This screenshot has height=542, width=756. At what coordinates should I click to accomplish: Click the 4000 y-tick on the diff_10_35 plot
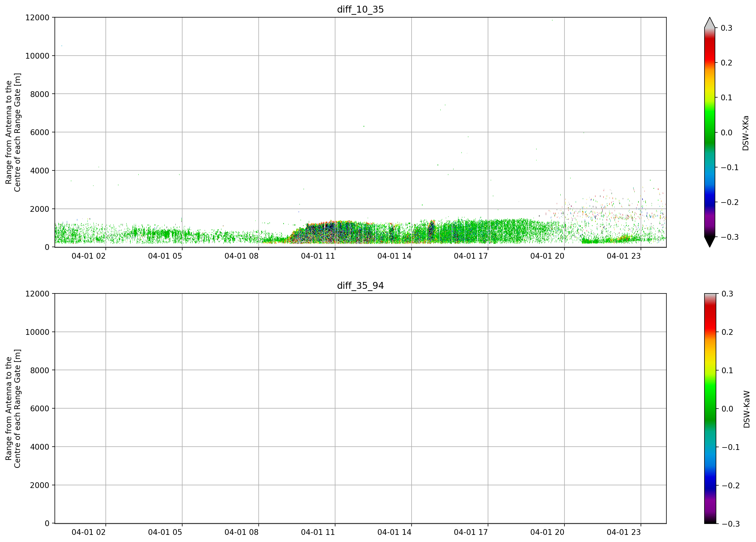pos(40,171)
